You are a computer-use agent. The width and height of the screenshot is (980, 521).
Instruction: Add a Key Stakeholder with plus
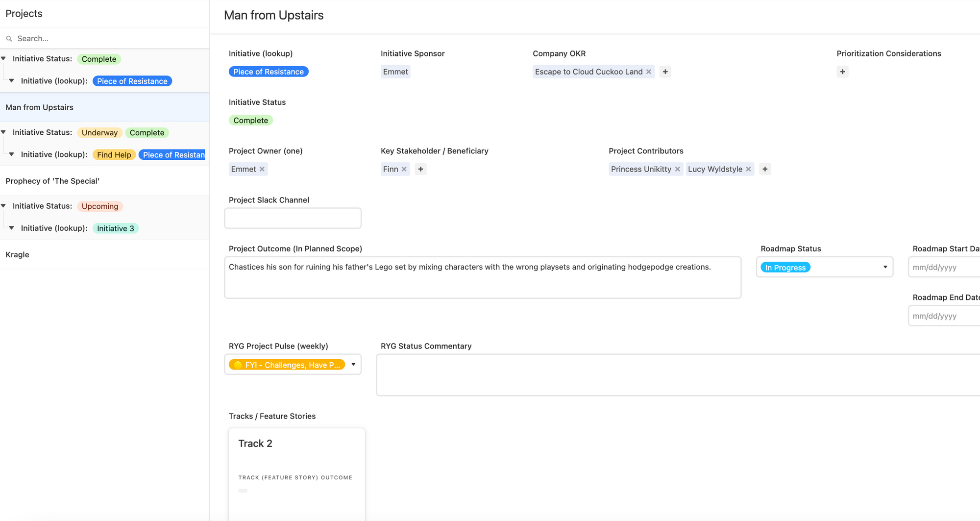(420, 169)
